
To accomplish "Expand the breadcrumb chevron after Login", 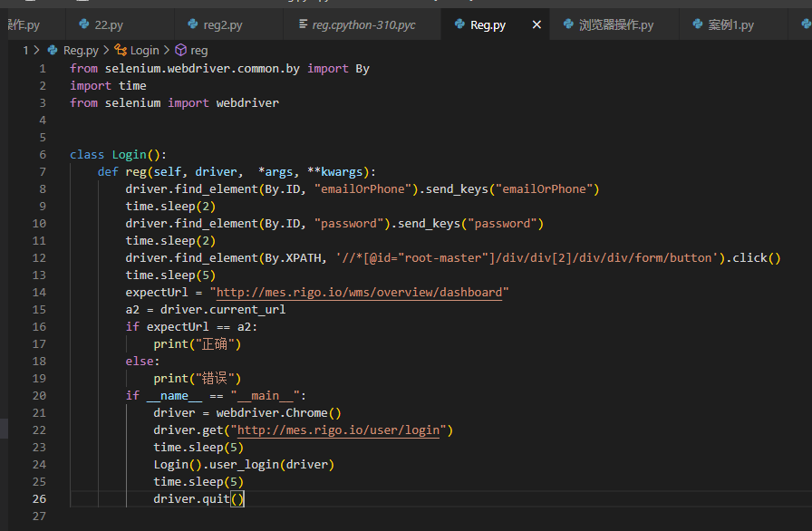I will coord(167,51).
